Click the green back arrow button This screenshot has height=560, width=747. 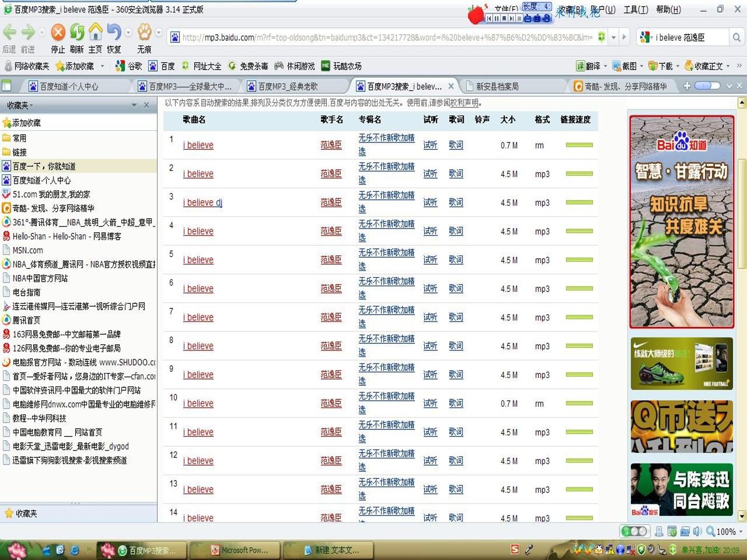click(9, 33)
